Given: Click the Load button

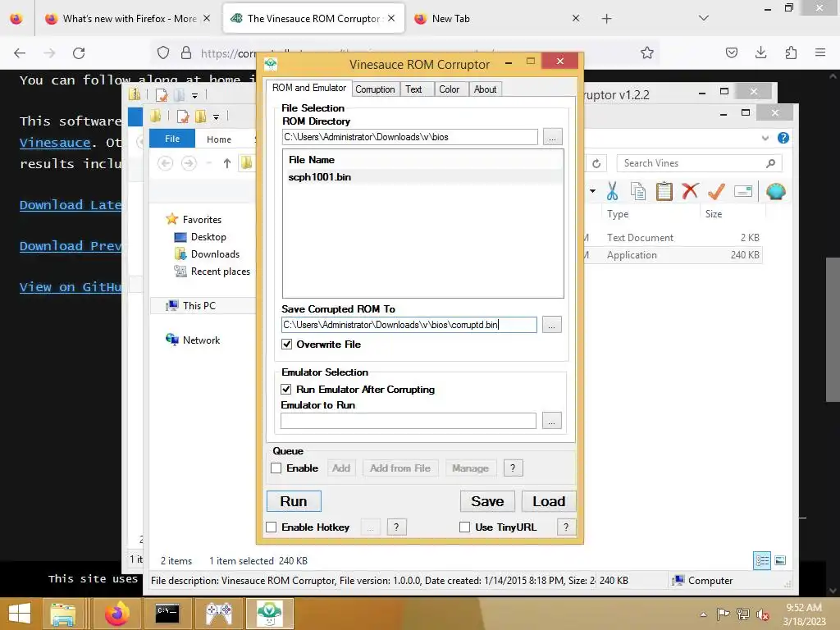Looking at the screenshot, I should (549, 501).
